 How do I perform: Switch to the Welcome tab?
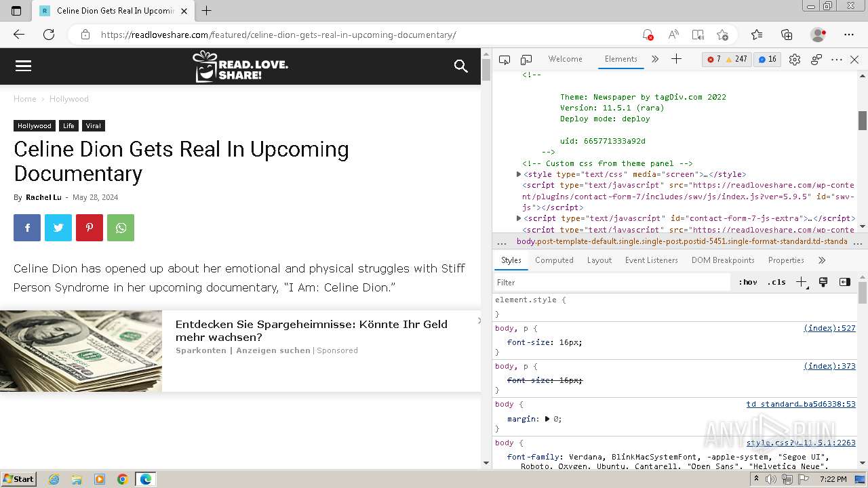[x=566, y=59]
